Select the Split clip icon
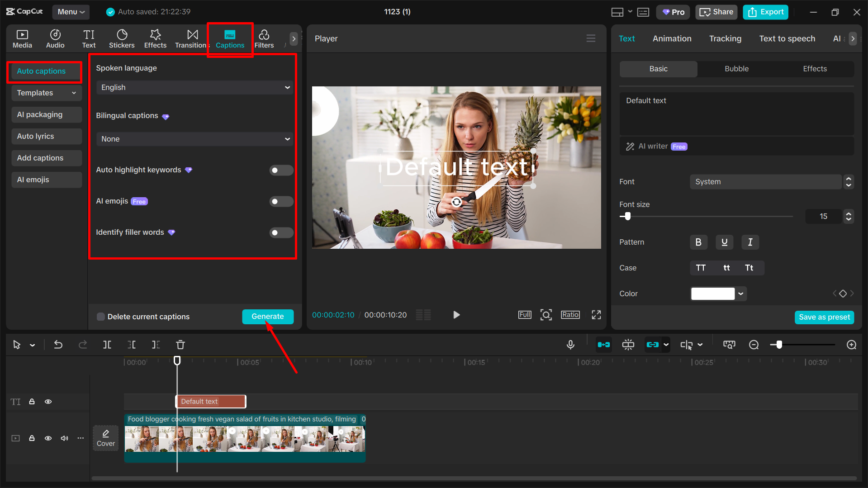 click(x=107, y=344)
